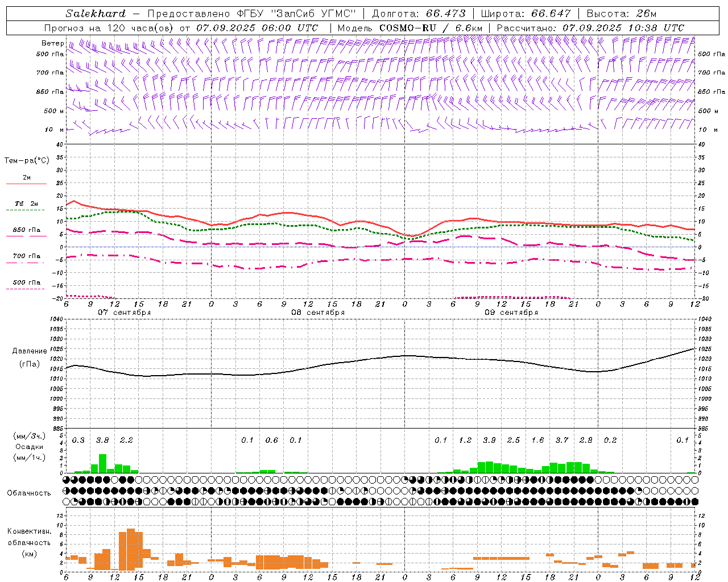Click the 09 сентября date label
This screenshot has width=728, height=582.
click(x=511, y=312)
